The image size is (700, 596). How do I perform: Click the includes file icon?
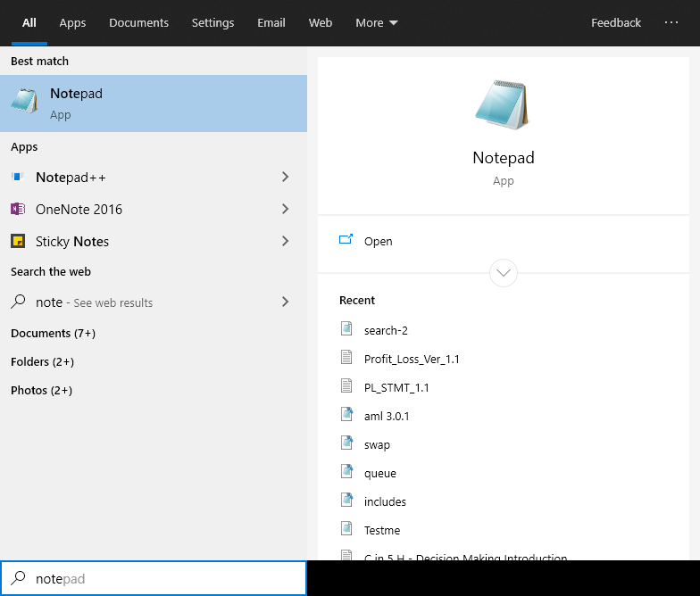tap(346, 500)
